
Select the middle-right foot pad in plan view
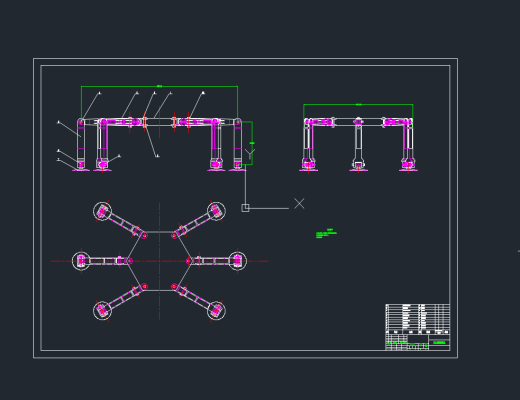pos(237,261)
